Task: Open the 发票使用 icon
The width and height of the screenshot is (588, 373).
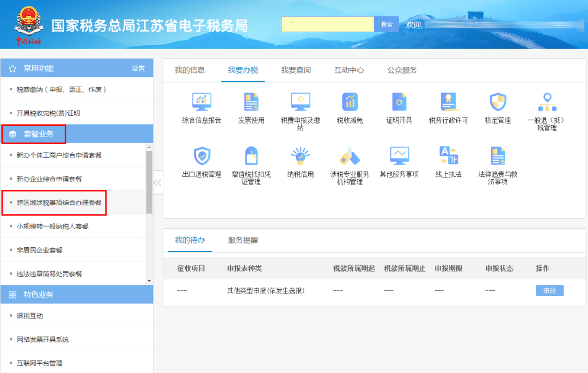Action: (251, 102)
